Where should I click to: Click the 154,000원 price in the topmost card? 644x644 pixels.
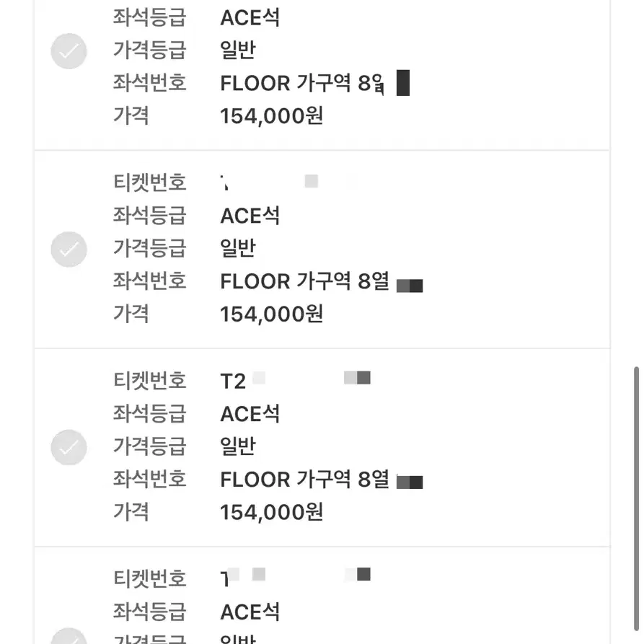tap(271, 116)
